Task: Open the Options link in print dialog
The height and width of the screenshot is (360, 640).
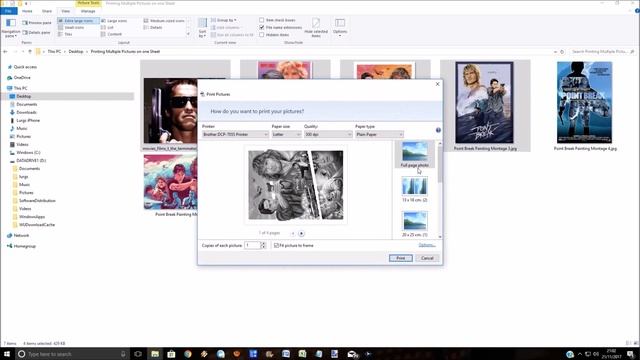Action: [x=427, y=245]
